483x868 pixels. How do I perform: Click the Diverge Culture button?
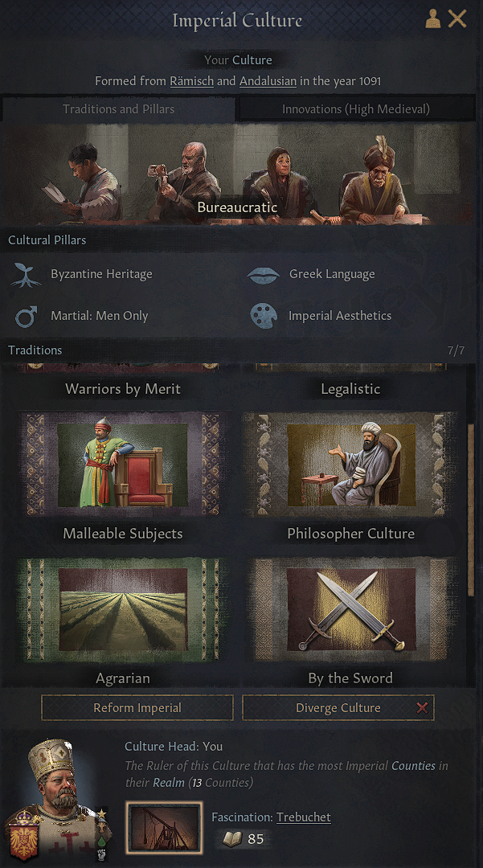pyautogui.click(x=338, y=707)
